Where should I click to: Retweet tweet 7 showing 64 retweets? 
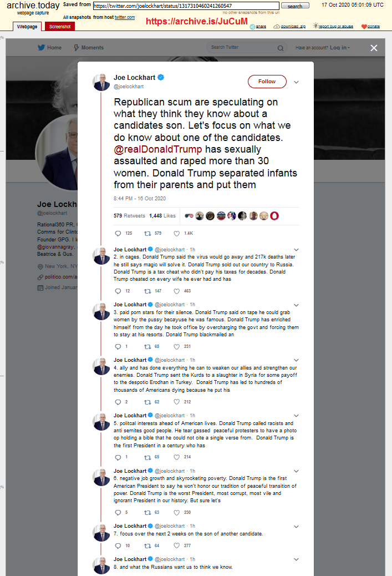point(147,546)
